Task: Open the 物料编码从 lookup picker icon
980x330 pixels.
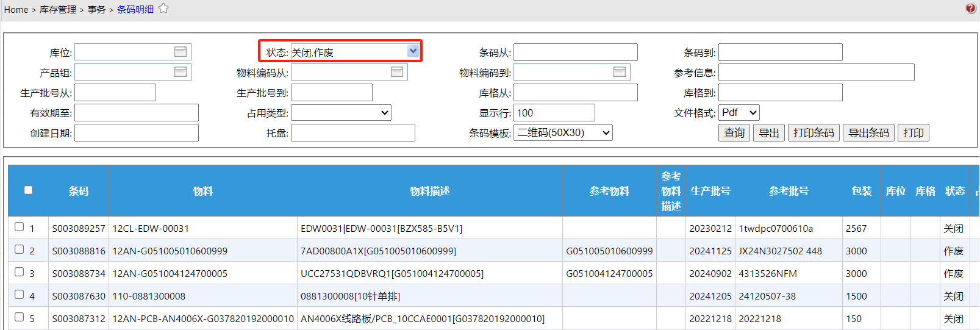Action: (397, 72)
